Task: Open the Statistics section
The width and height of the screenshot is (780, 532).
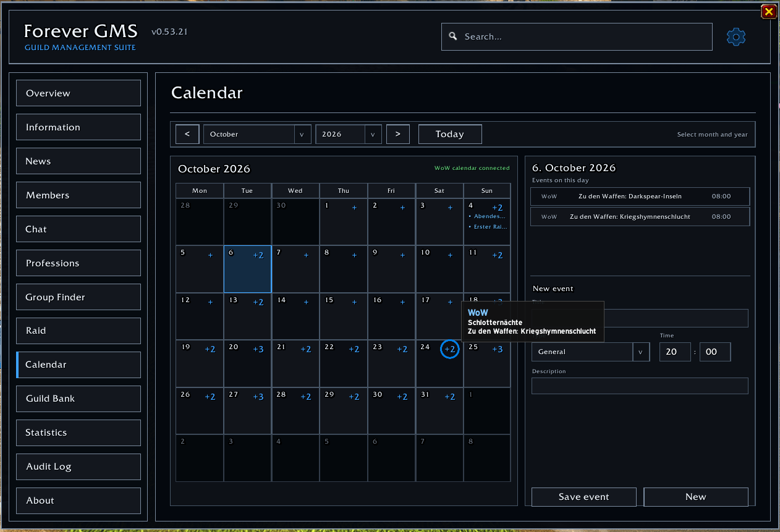Action: pos(78,433)
